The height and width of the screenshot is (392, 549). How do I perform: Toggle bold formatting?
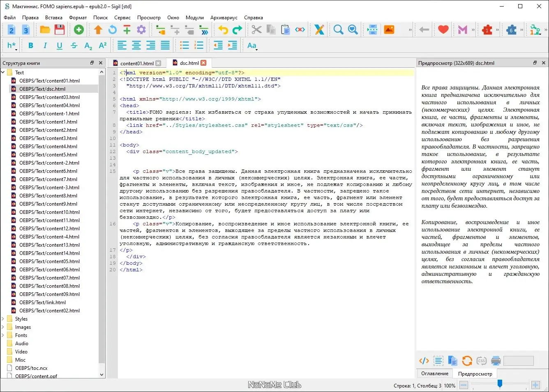pyautogui.click(x=31, y=46)
